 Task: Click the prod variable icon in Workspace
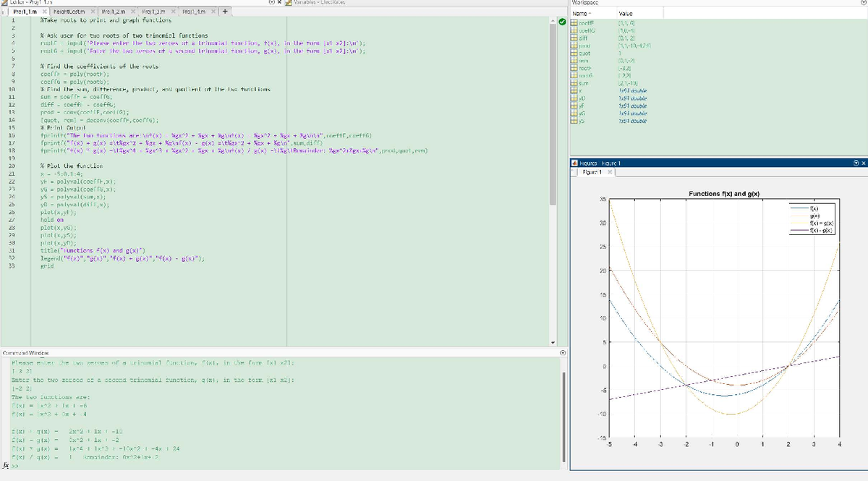pyautogui.click(x=575, y=46)
